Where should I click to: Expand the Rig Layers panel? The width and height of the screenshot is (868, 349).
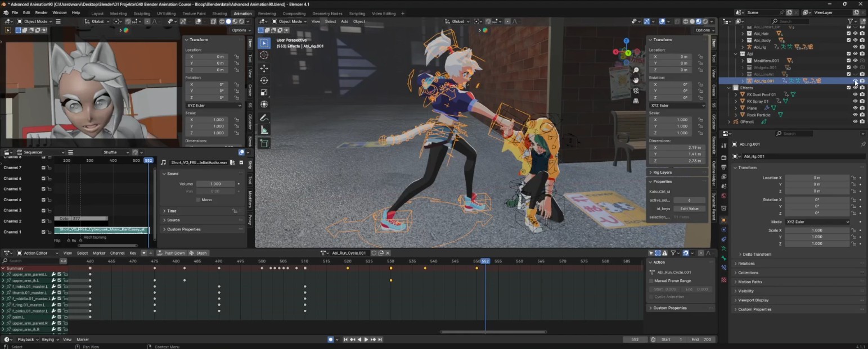tap(662, 173)
